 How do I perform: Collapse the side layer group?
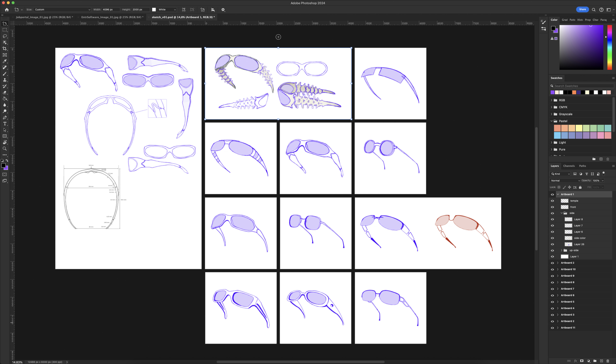click(562, 213)
